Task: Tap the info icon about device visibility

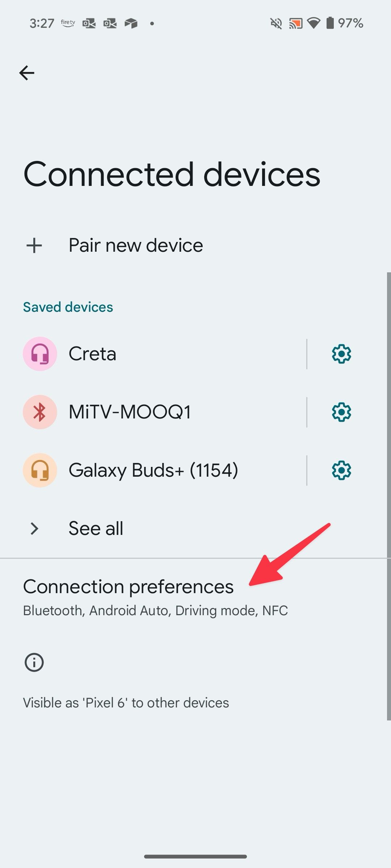Action: (x=34, y=662)
